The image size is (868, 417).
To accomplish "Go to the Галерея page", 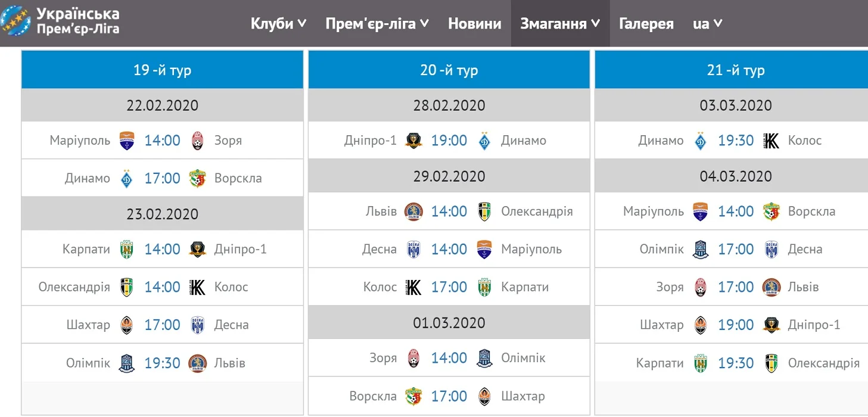I will coord(646,24).
